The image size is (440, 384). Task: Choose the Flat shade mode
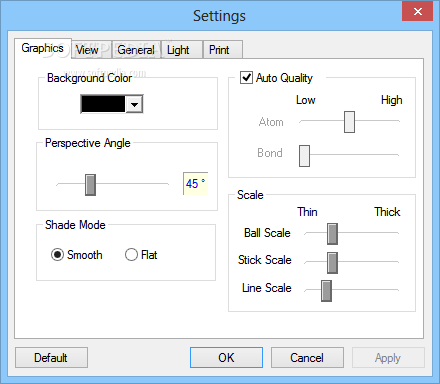click(x=131, y=255)
